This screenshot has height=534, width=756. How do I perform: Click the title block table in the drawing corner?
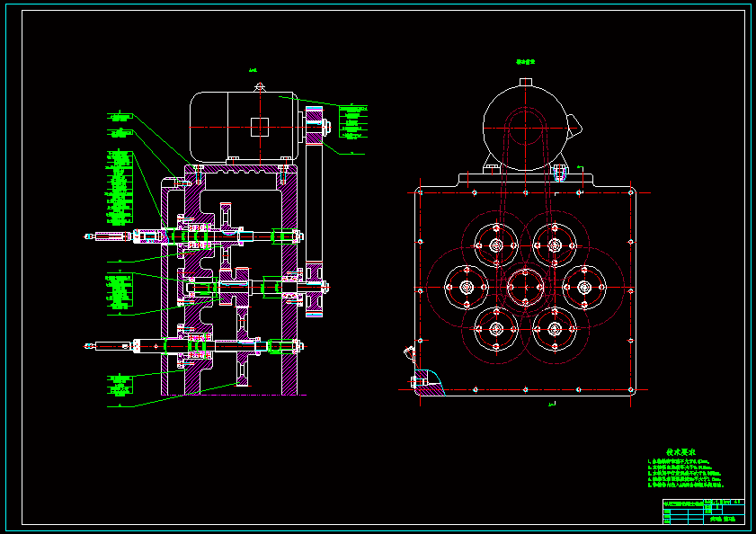click(704, 512)
